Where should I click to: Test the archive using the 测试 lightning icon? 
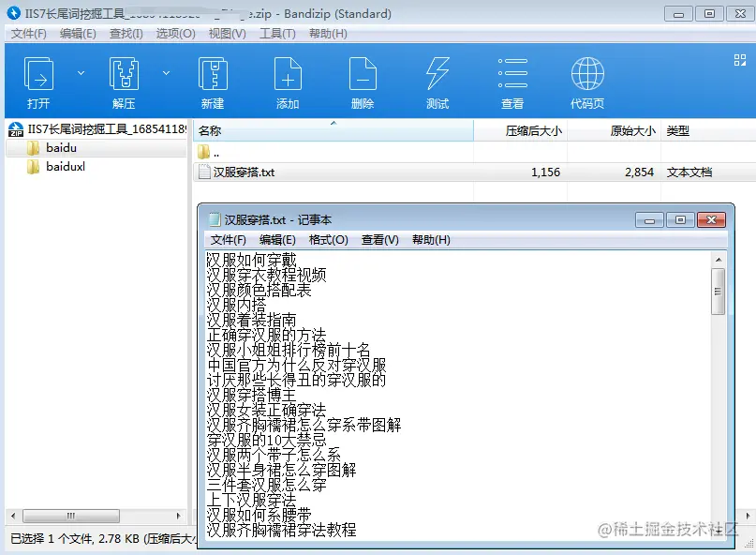pyautogui.click(x=437, y=81)
